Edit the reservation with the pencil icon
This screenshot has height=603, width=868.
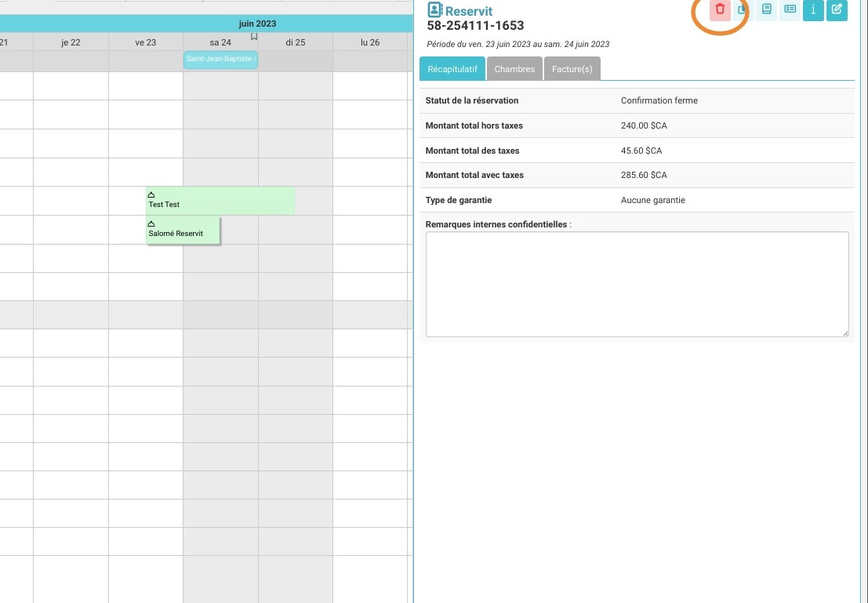pyautogui.click(x=837, y=9)
